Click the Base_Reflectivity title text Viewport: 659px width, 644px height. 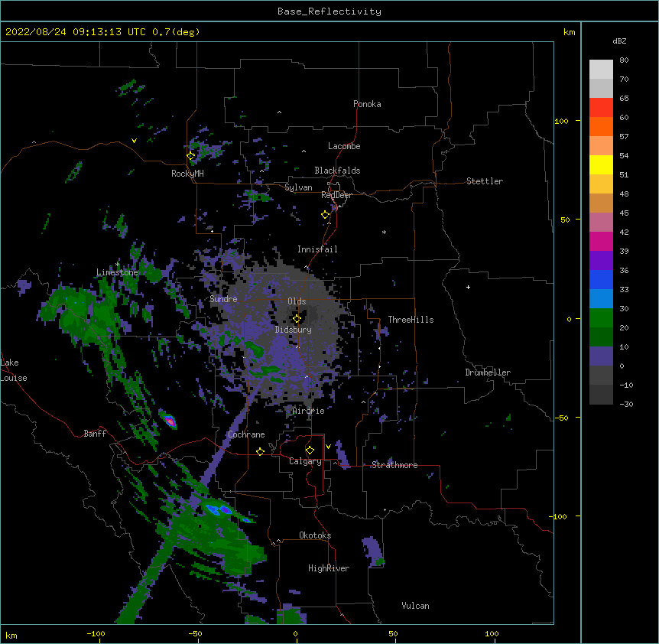329,11
